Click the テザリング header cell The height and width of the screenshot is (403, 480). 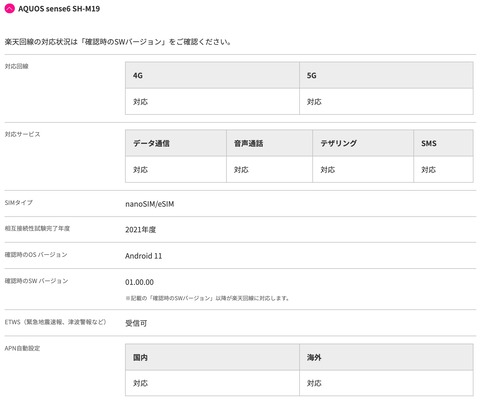pos(363,143)
